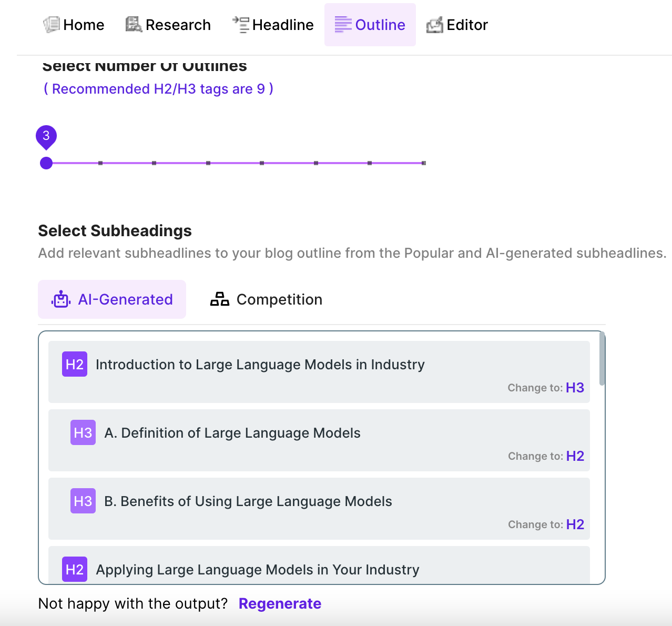
Task: Change Benefits subheading to H2
Action: tap(575, 524)
